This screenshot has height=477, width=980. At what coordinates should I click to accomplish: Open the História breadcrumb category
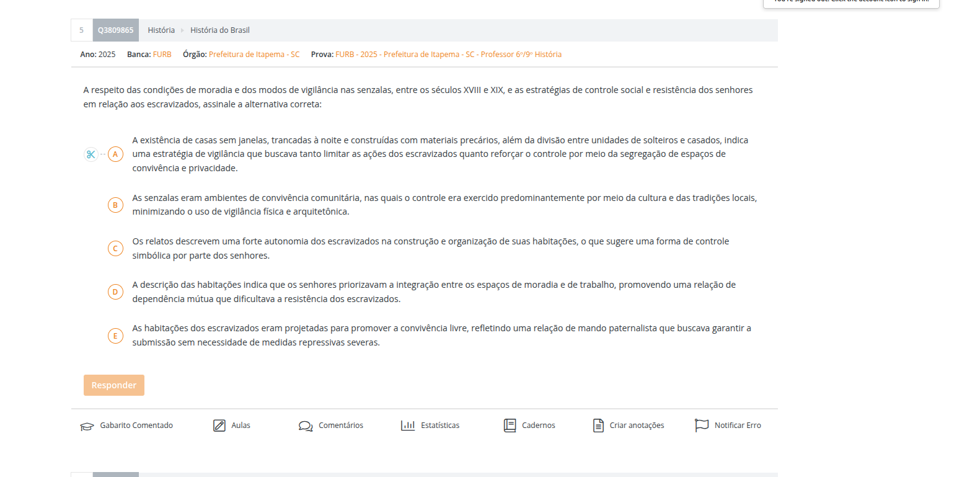tap(161, 30)
